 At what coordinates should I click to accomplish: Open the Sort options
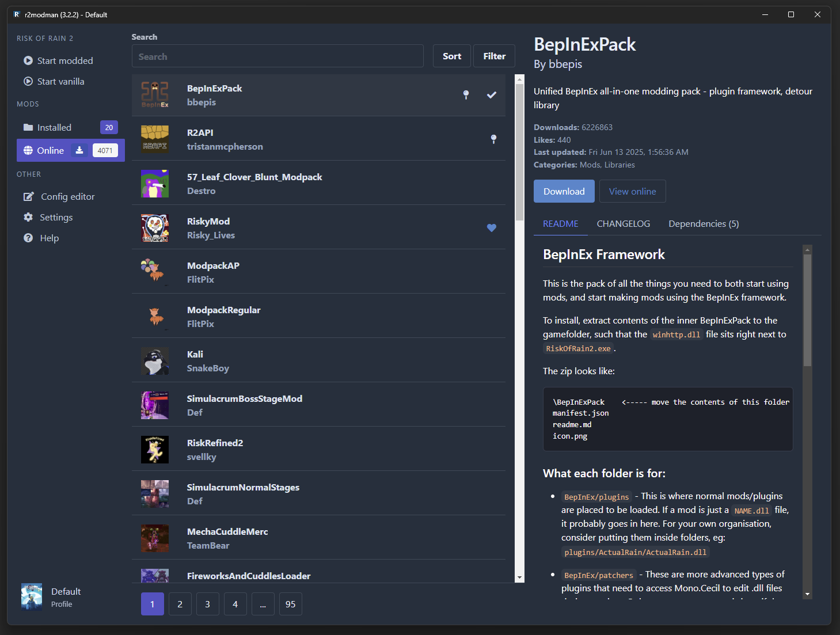coord(451,56)
